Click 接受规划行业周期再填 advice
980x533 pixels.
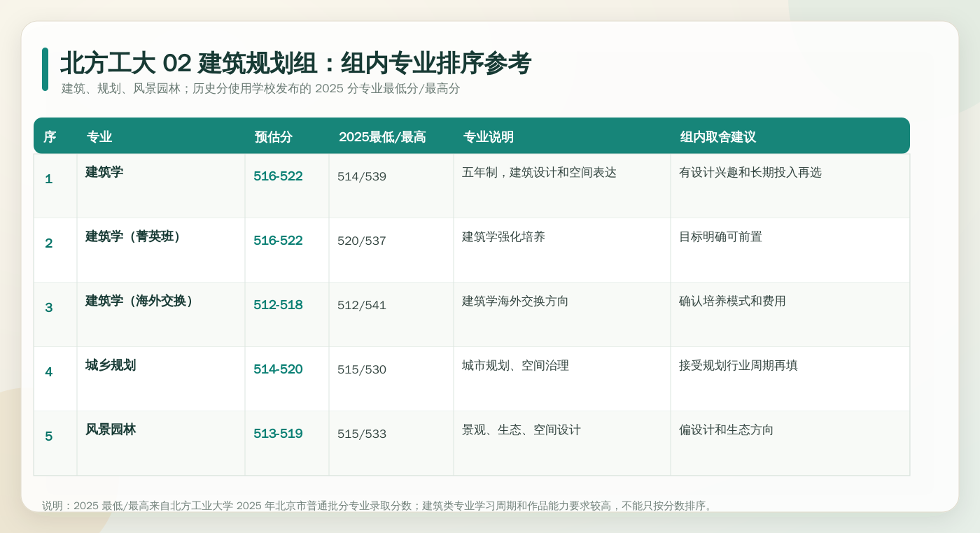pos(738,365)
